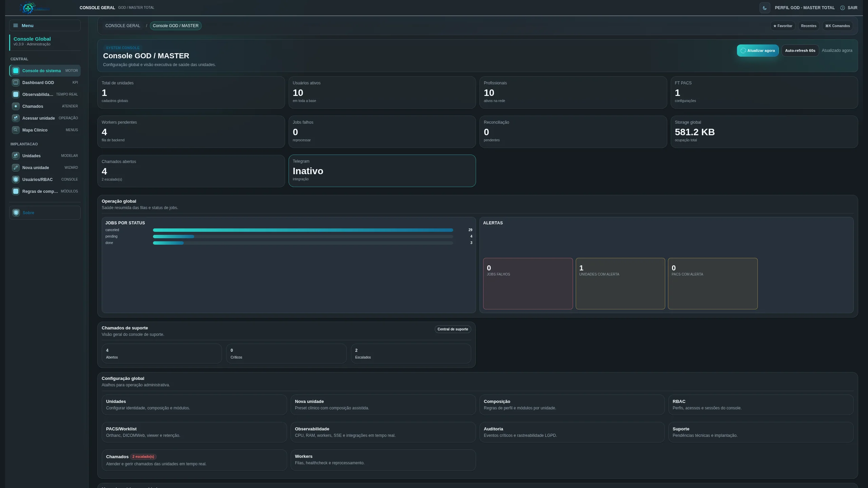Click the JOBS FALHOS alert tile
The image size is (868, 488).
click(x=528, y=284)
